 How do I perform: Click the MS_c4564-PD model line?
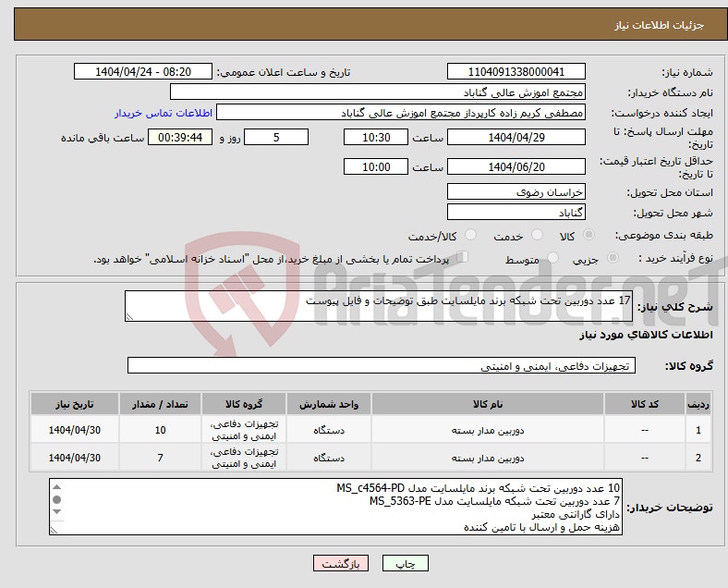[x=479, y=488]
